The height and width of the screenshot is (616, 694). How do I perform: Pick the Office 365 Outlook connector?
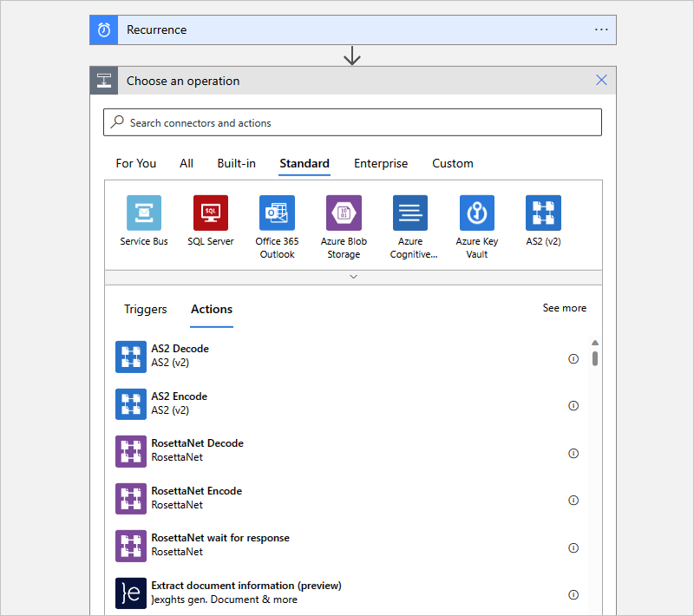pyautogui.click(x=277, y=213)
